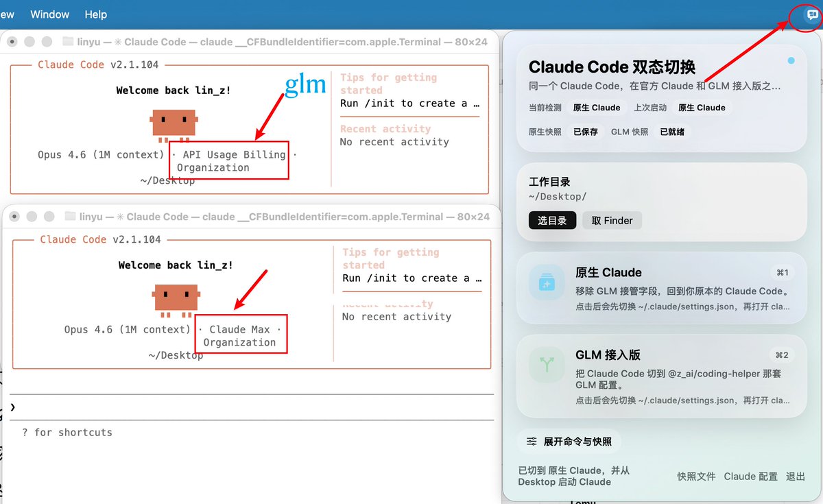Click 'Opus 4.6 (1M context)' in lower terminal
Image resolution: width=823 pixels, height=504 pixels.
128,330
